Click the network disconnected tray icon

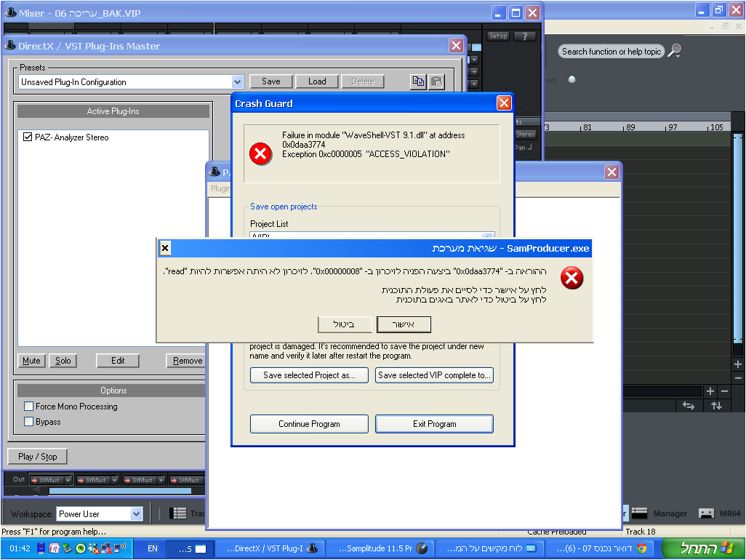pos(107,548)
